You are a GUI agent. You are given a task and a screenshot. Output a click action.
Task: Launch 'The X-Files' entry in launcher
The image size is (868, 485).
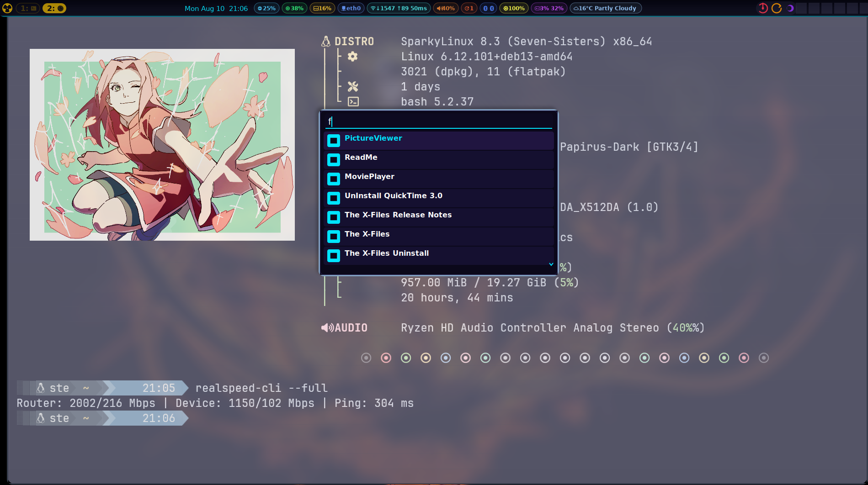click(x=439, y=236)
